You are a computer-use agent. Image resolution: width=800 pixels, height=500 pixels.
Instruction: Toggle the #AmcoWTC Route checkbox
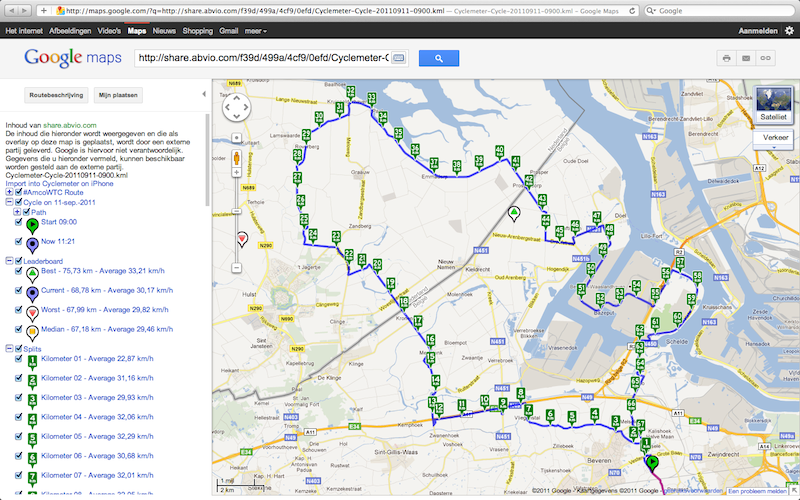click(19, 192)
